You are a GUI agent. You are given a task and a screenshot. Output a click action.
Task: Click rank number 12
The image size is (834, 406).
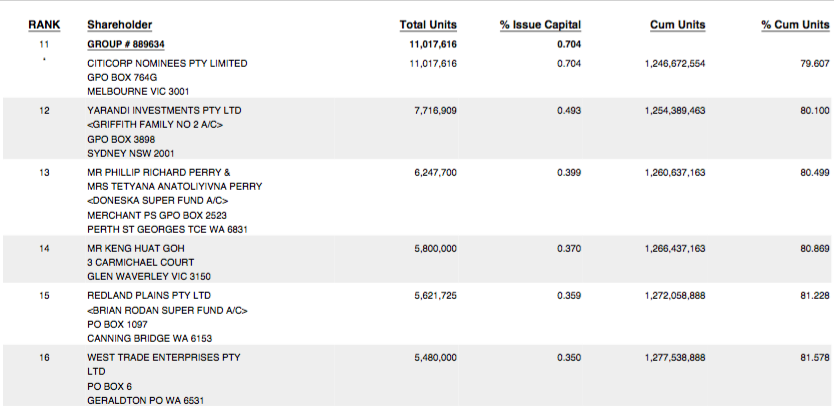click(x=44, y=110)
